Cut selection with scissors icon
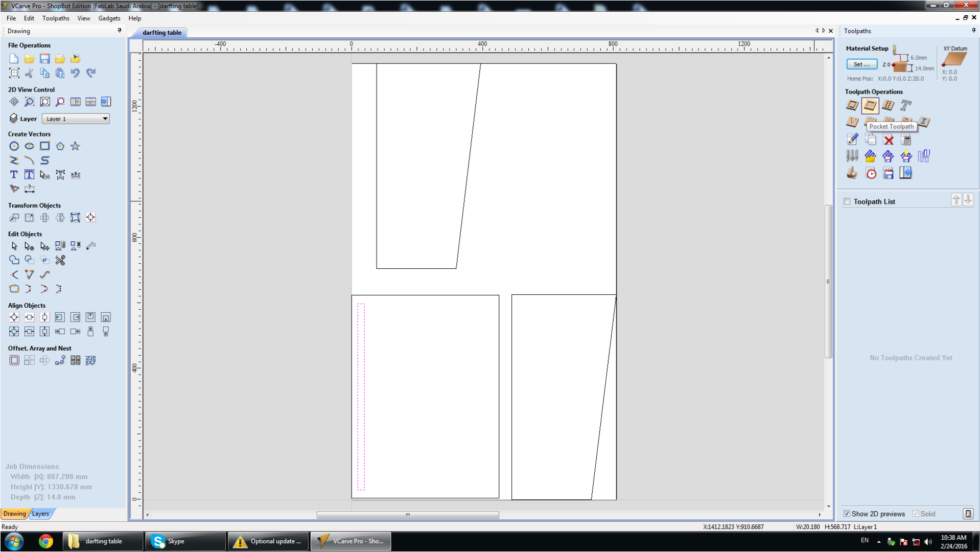This screenshot has width=980, height=552. click(30, 73)
